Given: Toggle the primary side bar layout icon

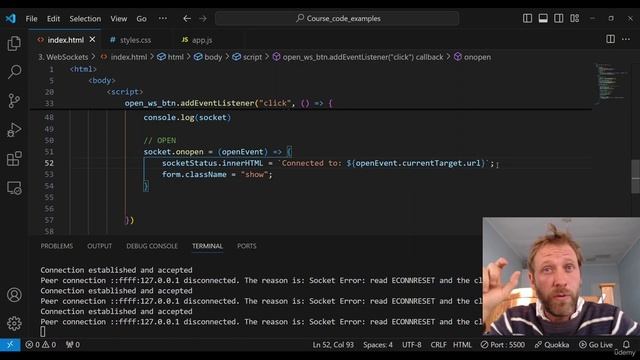Looking at the screenshot, I should [527, 18].
